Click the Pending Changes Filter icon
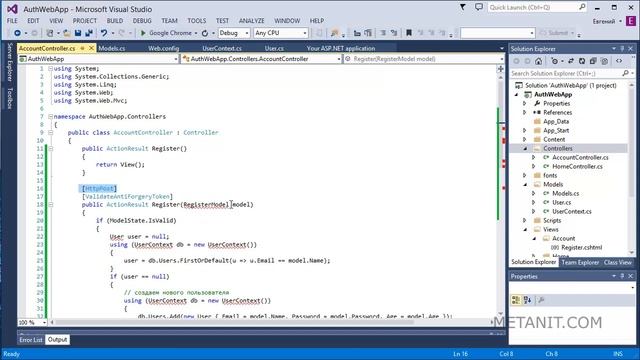 554,61
